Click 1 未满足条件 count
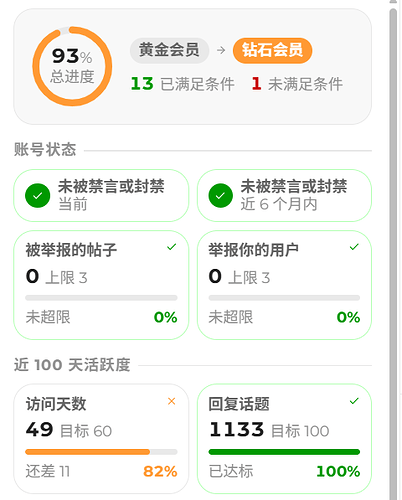Image resolution: width=402 pixels, height=500 pixels. click(x=297, y=84)
